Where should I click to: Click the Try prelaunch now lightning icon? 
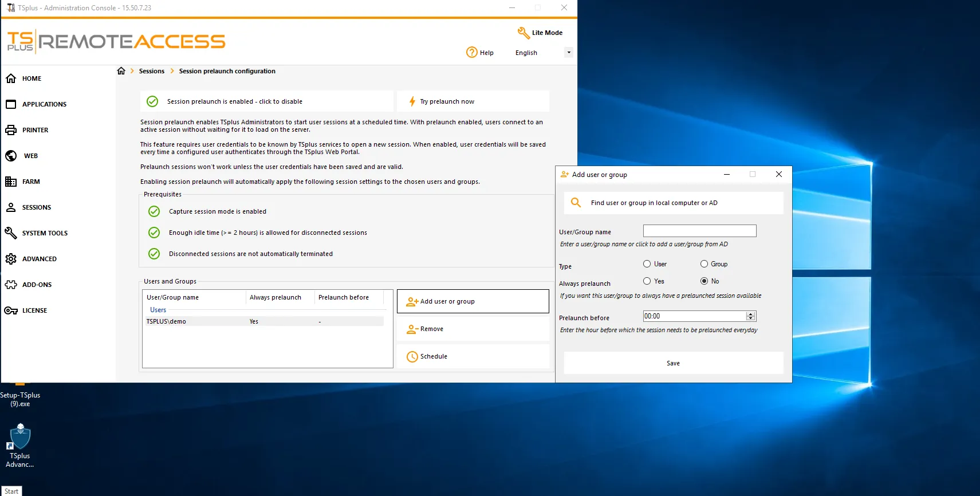[412, 101]
